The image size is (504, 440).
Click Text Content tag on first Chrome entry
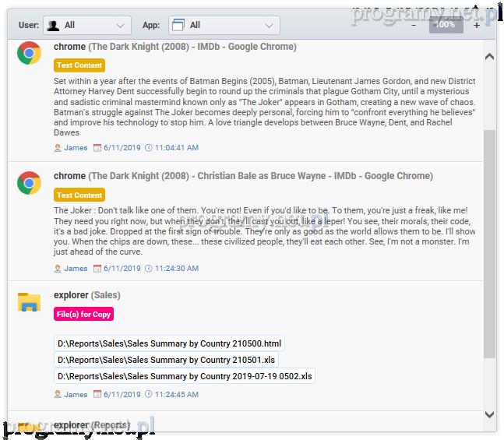pos(79,66)
